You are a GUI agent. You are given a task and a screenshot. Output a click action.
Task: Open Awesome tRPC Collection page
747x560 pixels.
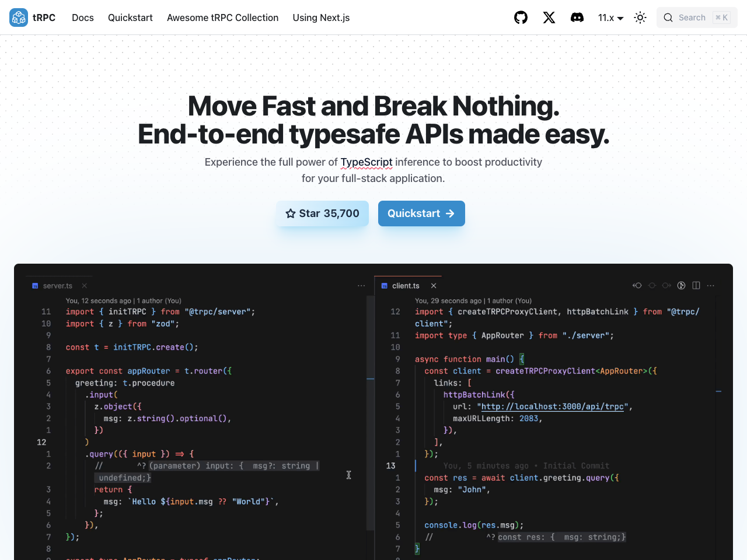coord(222,17)
